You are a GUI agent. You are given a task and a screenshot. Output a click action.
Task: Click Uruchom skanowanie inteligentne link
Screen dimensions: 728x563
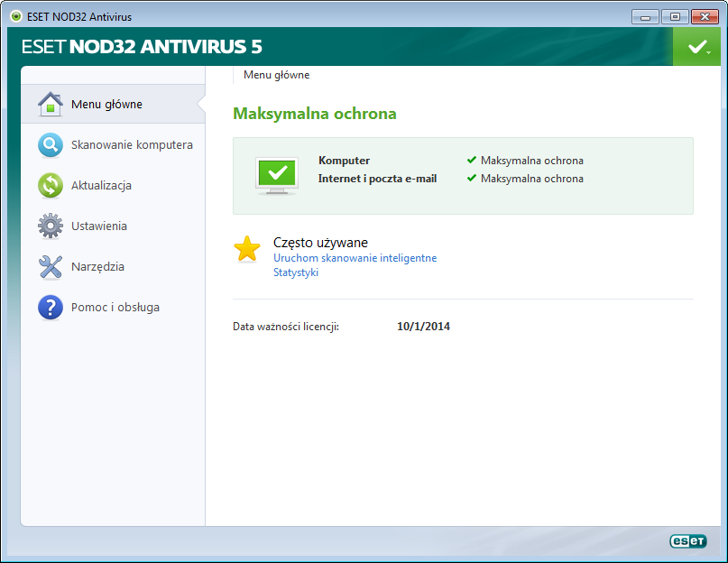355,258
